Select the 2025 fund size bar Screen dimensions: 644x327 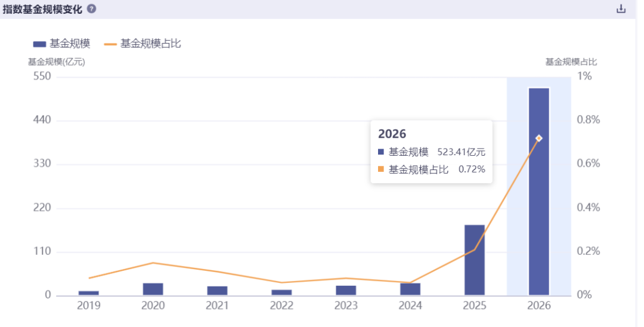[475, 260]
